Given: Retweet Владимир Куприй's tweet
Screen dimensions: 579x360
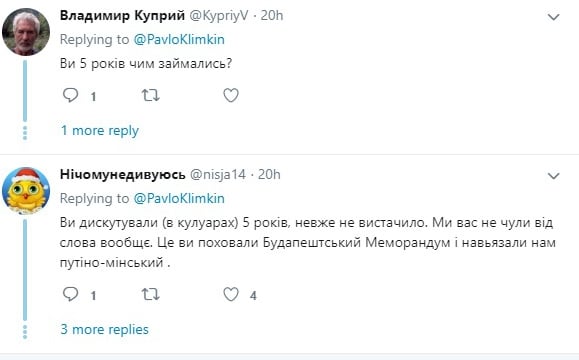Looking at the screenshot, I should point(151,96).
